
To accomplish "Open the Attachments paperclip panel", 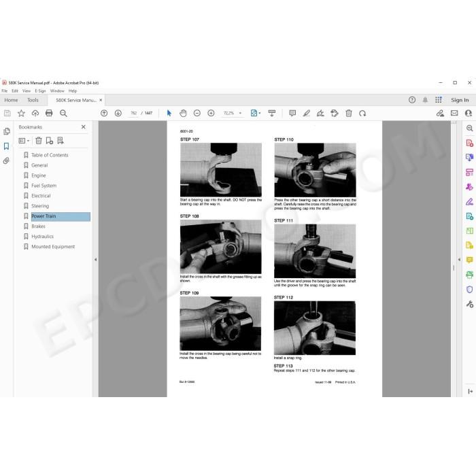I will click(x=6, y=160).
